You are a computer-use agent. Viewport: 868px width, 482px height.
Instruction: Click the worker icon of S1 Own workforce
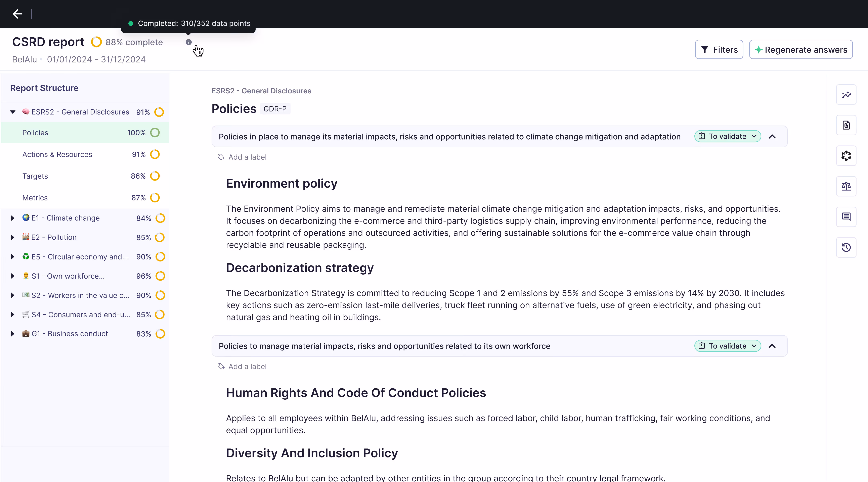click(x=26, y=276)
